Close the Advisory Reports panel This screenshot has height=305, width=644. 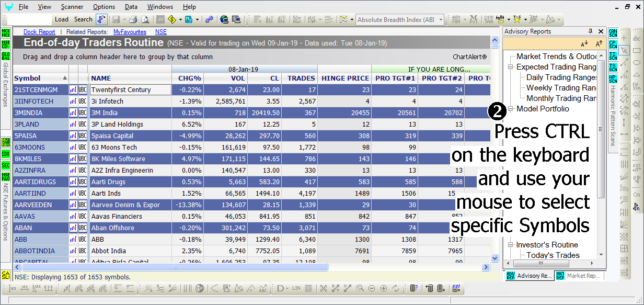601,31
